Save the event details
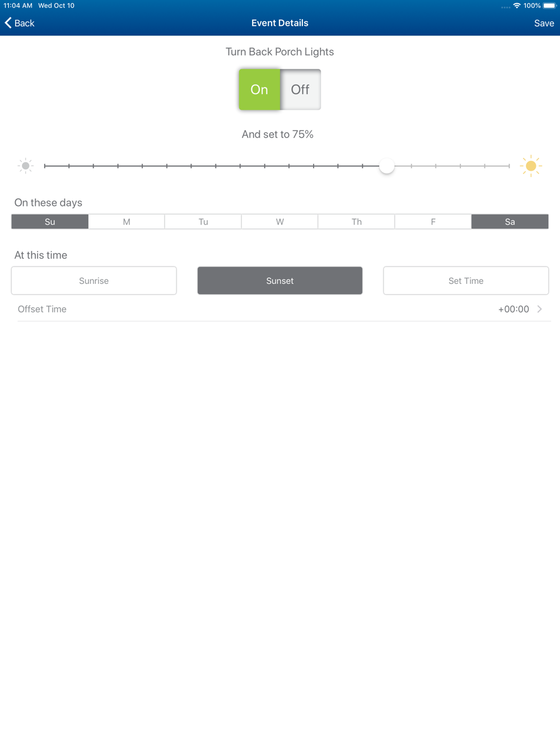Image resolution: width=560 pixels, height=747 pixels. [x=544, y=23]
